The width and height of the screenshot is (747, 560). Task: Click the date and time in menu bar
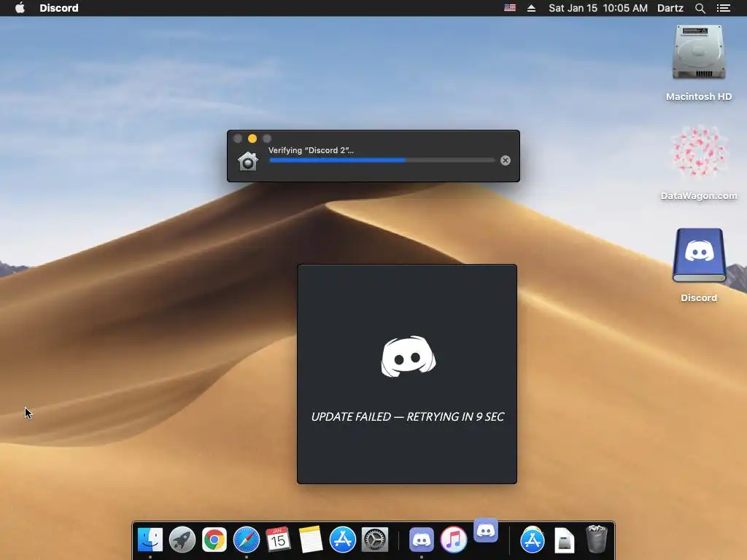(x=598, y=8)
